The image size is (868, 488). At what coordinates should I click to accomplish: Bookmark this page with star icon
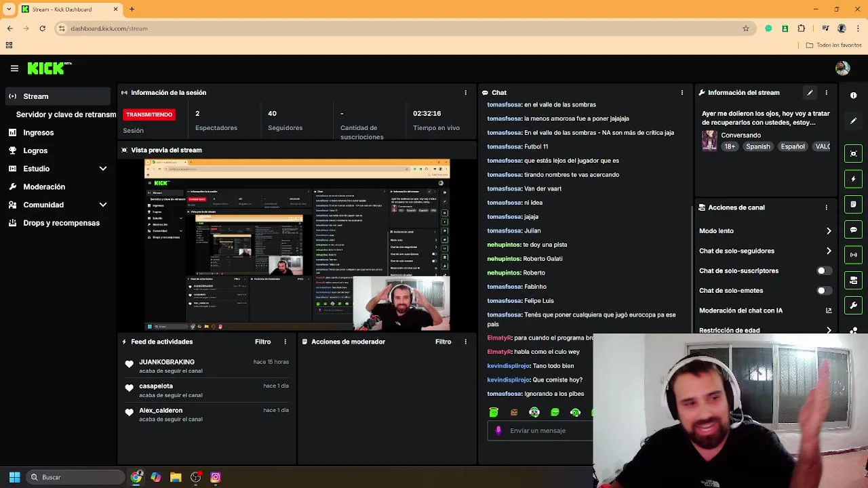tap(746, 28)
